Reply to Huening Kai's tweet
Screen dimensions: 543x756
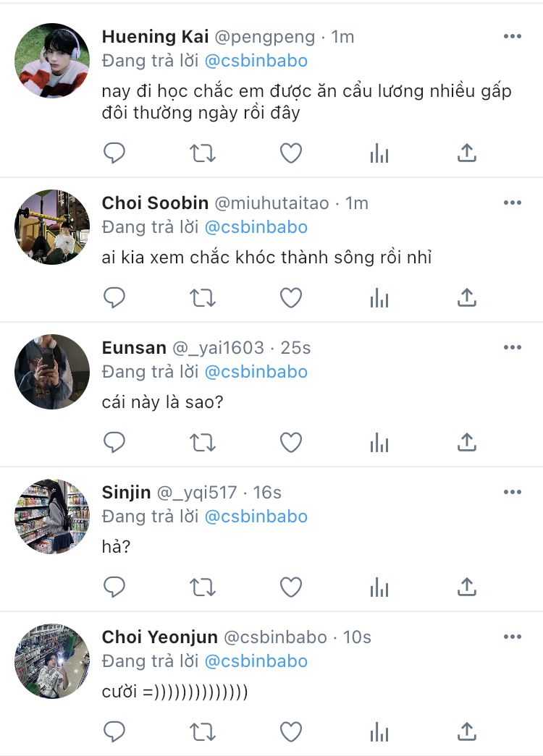114,153
